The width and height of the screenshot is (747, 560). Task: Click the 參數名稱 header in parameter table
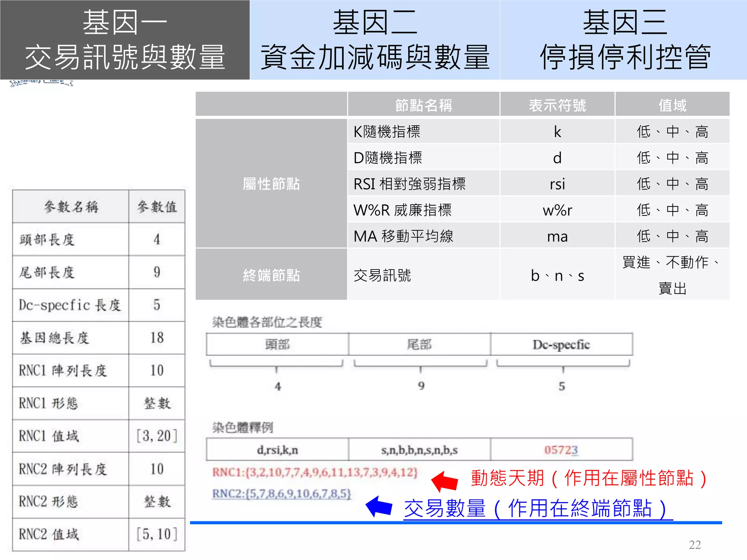(71, 206)
